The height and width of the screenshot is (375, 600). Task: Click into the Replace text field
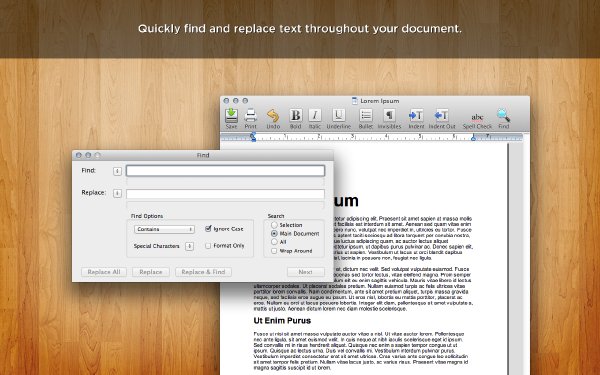225,194
